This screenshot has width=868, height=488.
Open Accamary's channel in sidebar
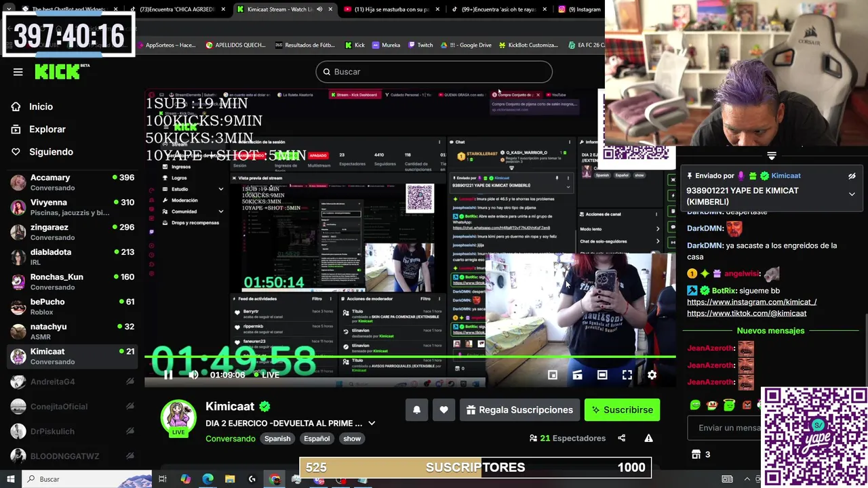73,182
